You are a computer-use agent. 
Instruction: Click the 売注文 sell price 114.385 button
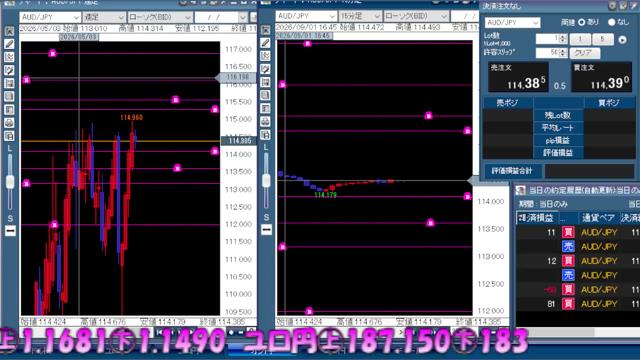518,77
